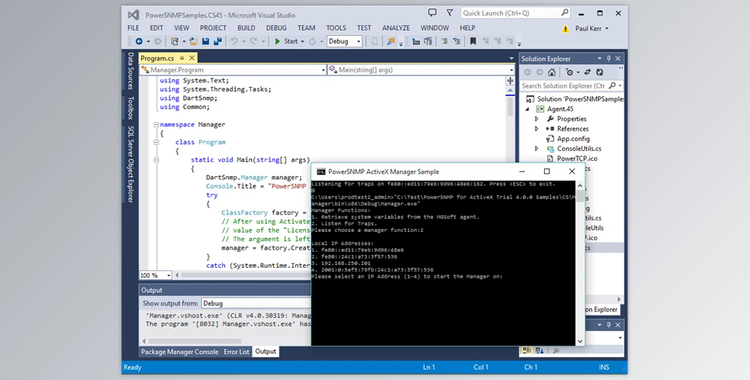This screenshot has height=380, width=750.
Task: Click the Navigate Backward toolbar icon
Action: (139, 42)
